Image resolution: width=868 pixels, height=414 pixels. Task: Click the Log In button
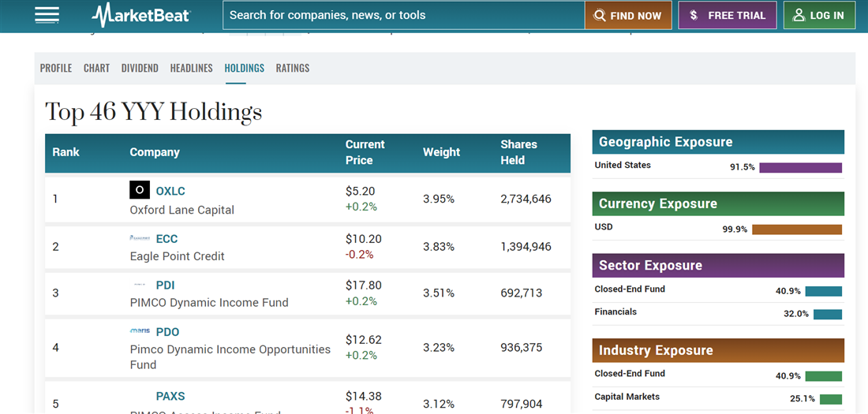819,15
